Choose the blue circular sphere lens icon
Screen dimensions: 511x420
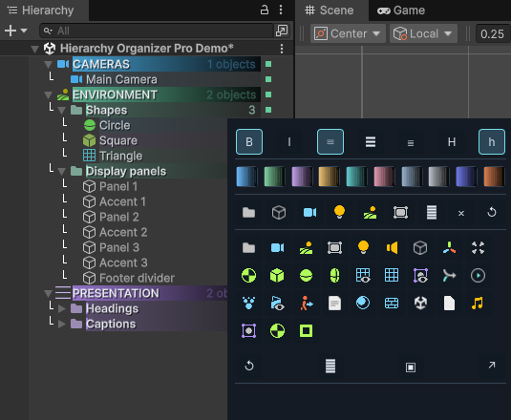363,303
